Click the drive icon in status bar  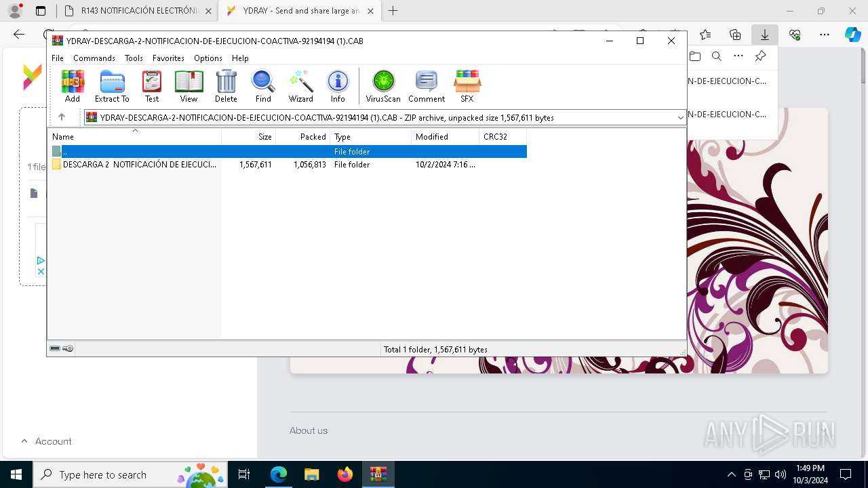(55, 349)
